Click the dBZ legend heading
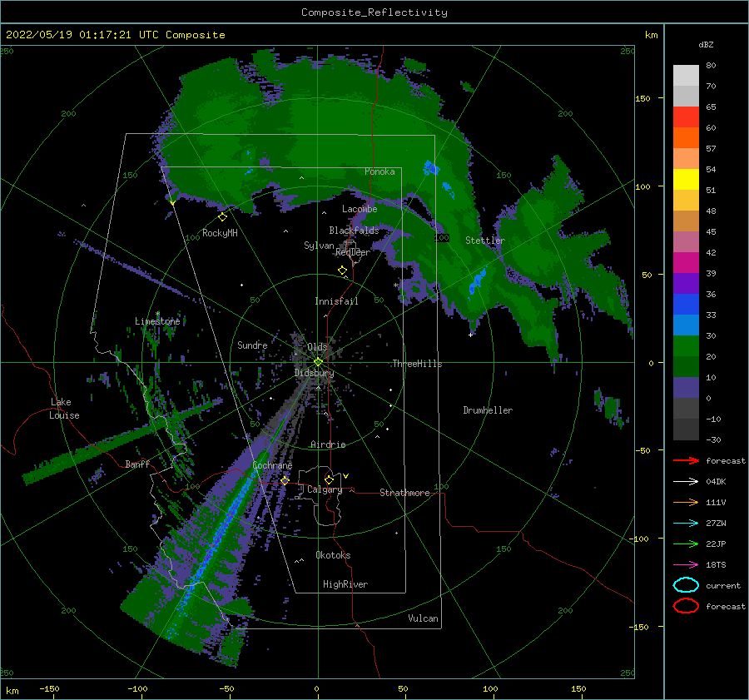This screenshot has height=700, width=749. point(706,44)
